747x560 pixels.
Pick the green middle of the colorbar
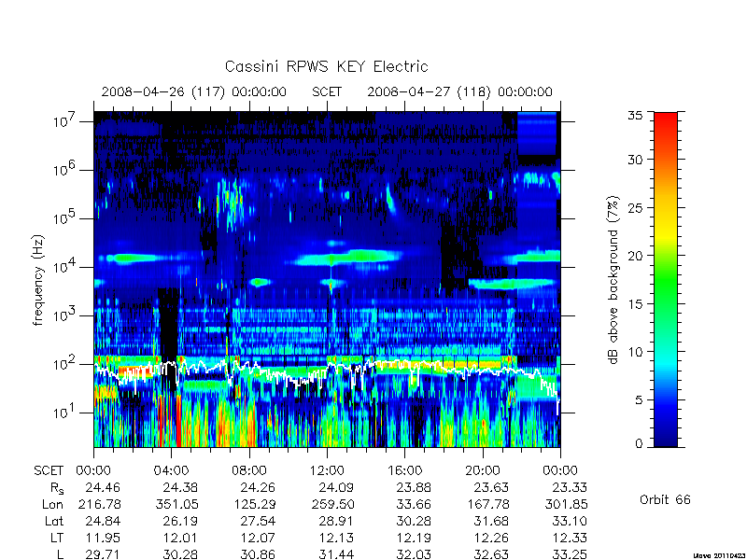[x=666, y=281]
